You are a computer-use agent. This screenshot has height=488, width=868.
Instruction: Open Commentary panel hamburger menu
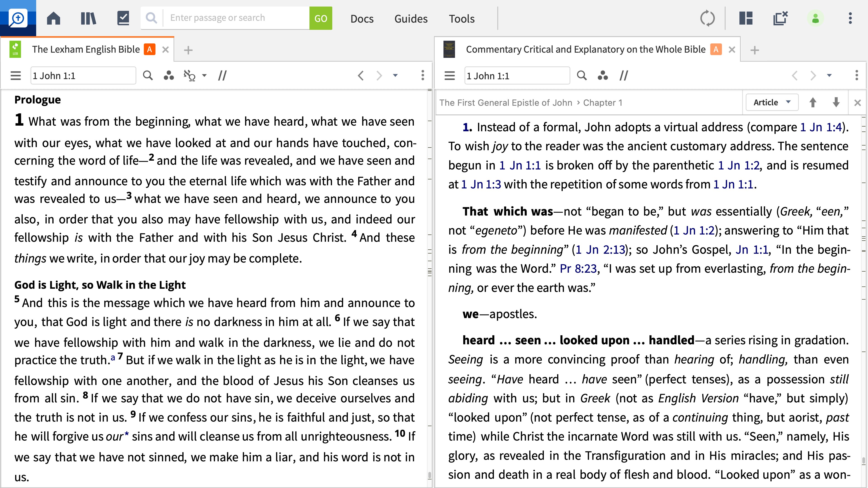(450, 75)
